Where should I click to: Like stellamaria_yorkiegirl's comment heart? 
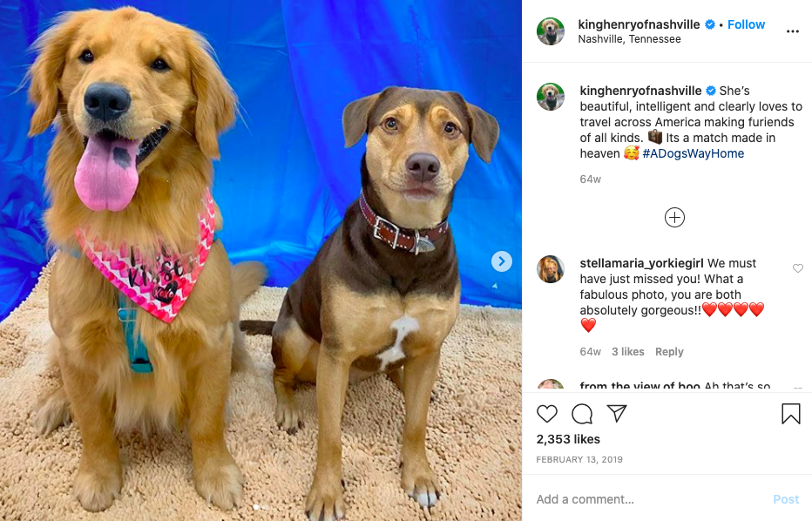797,268
